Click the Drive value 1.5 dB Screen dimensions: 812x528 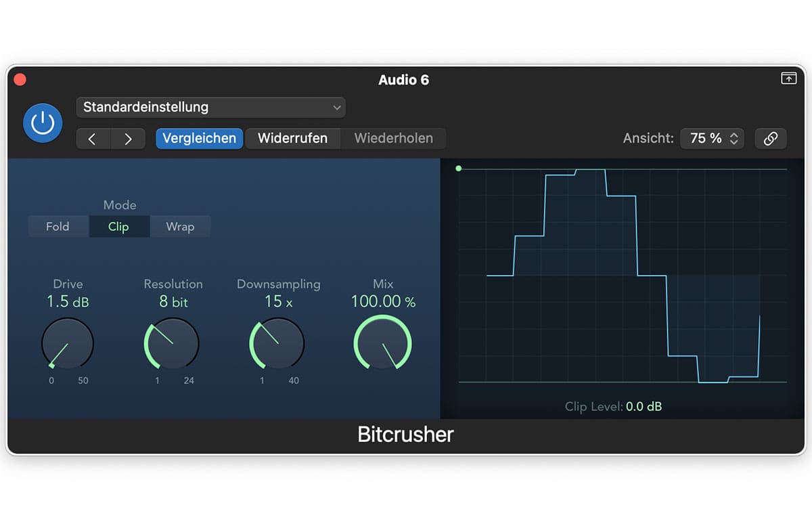point(68,302)
